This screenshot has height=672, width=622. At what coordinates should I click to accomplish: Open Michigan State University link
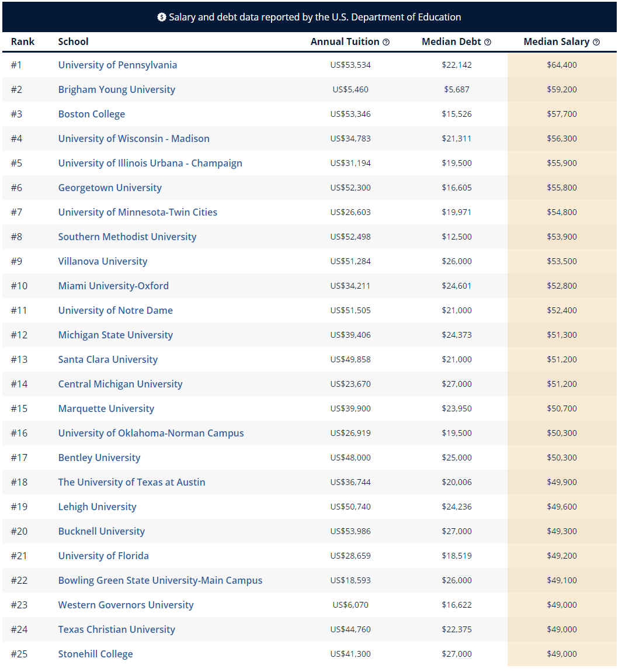(x=116, y=335)
